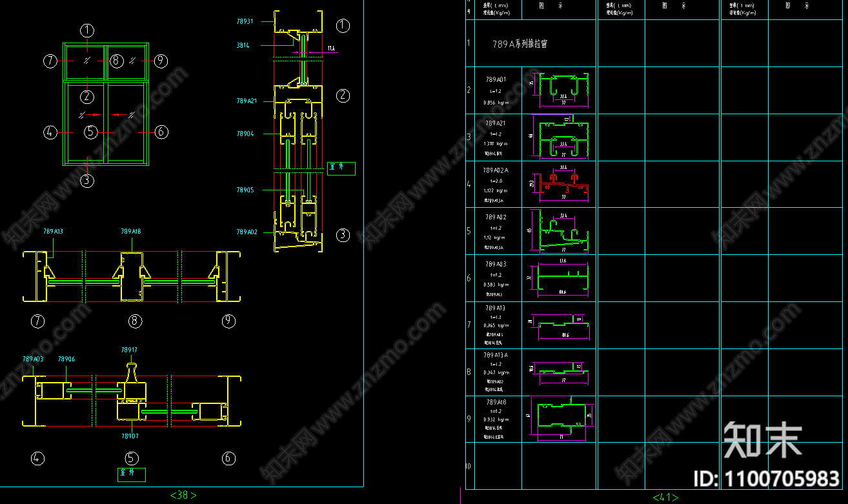Select the 78907 label under section 5

(x=130, y=436)
